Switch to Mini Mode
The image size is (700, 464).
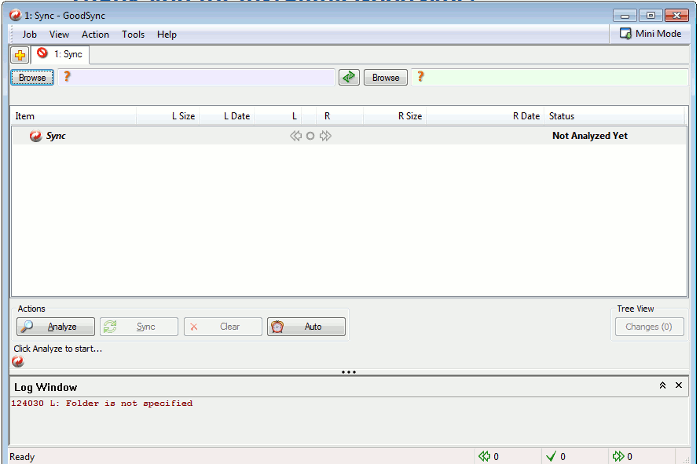pyautogui.click(x=650, y=33)
